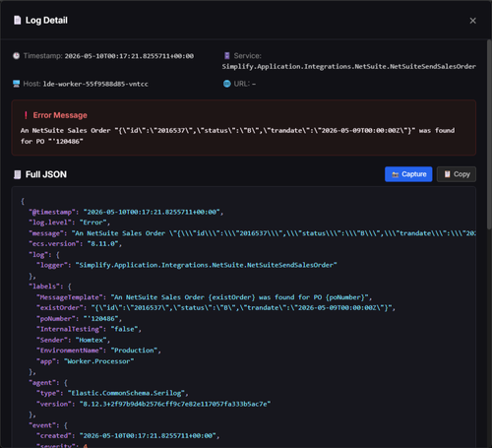
Task: Copy the full JSON with Copy button
Action: 457,174
